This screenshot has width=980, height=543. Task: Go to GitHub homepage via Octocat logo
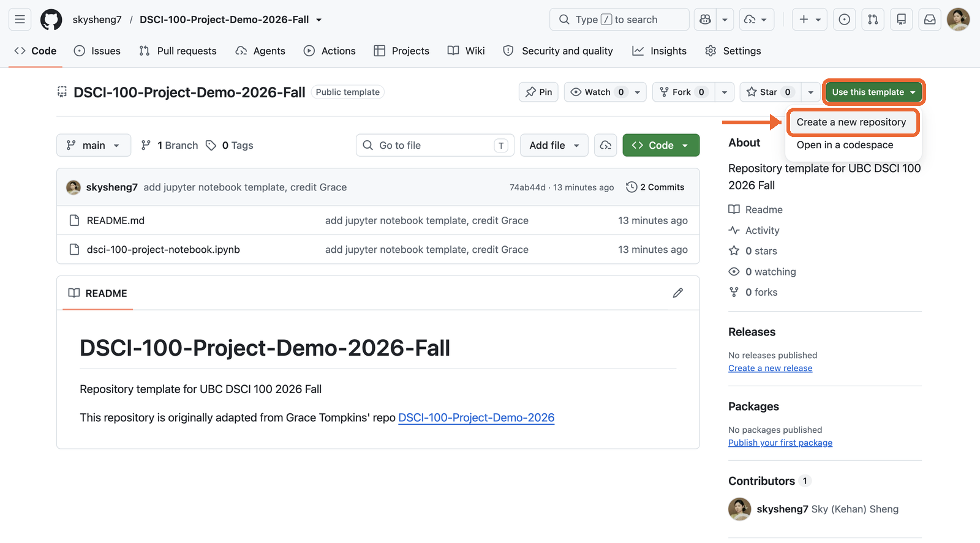[51, 20]
